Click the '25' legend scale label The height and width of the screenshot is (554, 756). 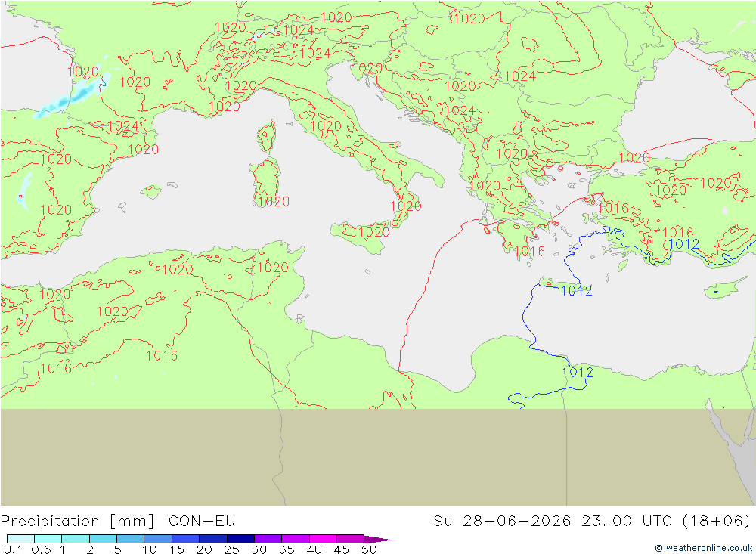232,549
